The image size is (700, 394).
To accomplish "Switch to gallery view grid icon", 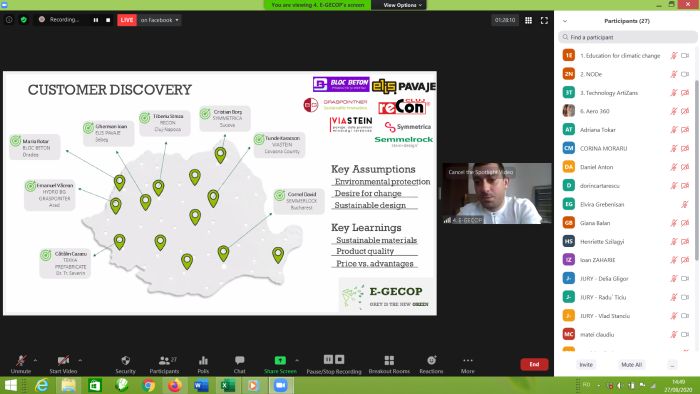I will pos(529,20).
